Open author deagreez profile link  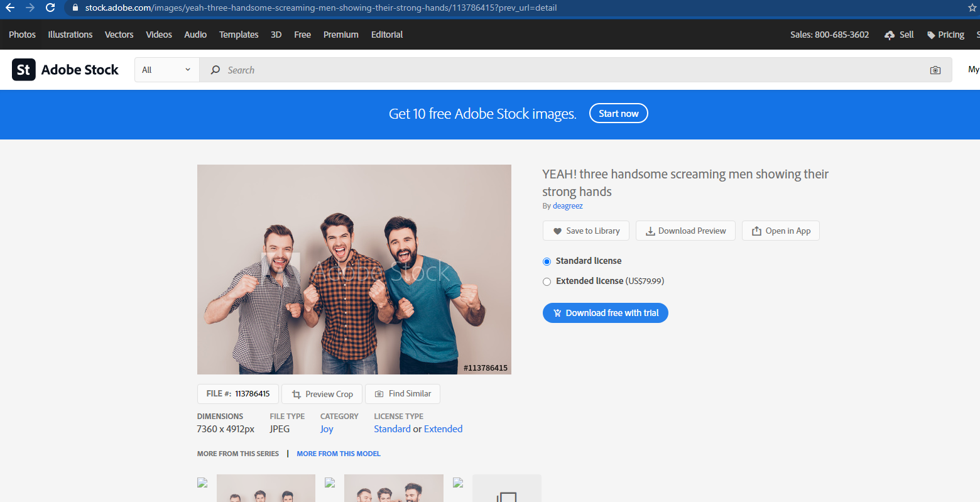tap(568, 206)
